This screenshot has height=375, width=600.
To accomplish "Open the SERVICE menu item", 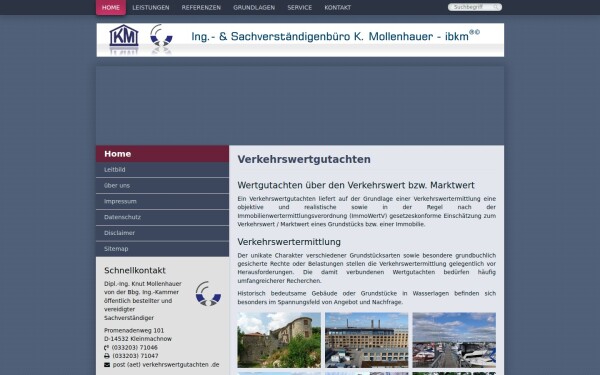I will (x=300, y=7).
